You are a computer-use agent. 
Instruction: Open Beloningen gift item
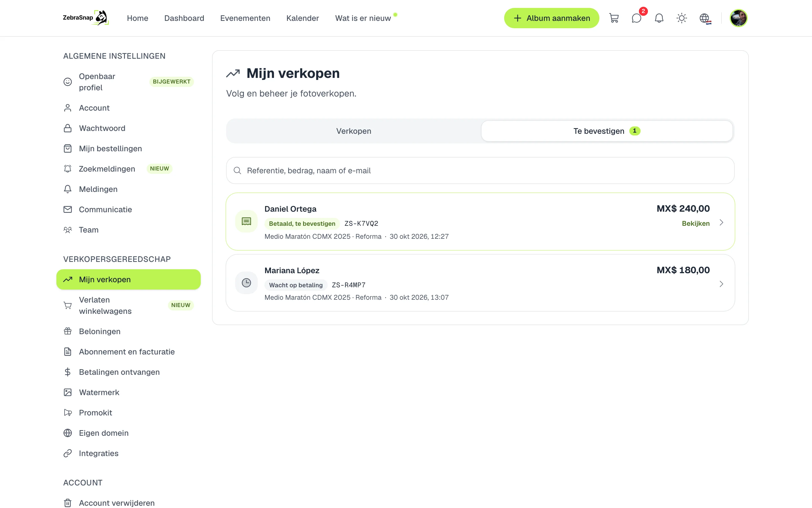point(129,332)
